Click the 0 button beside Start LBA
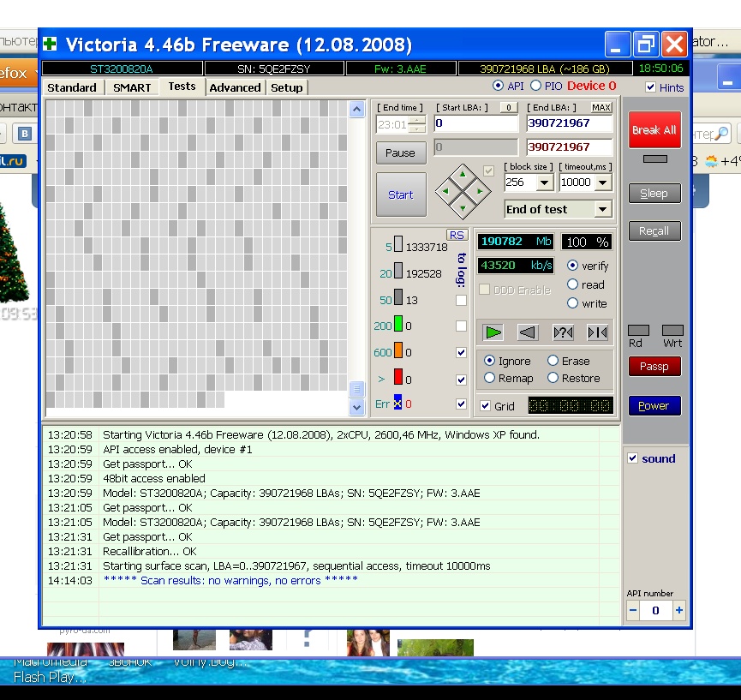This screenshot has height=700, width=741. click(509, 107)
